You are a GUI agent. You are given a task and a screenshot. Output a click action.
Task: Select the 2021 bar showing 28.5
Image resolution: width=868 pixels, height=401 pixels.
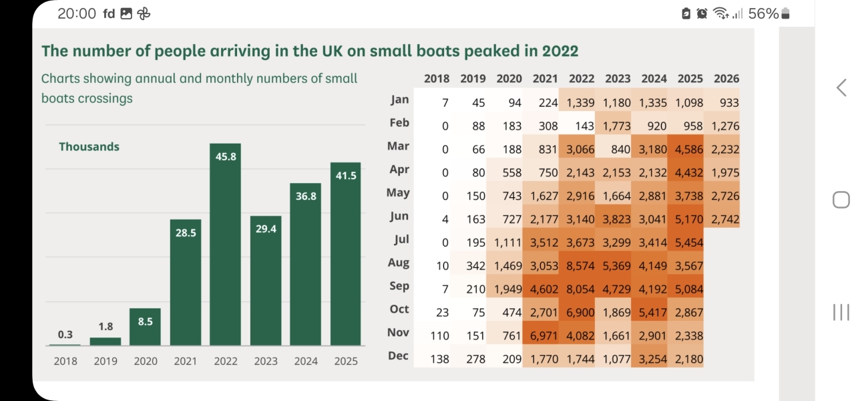click(x=186, y=283)
